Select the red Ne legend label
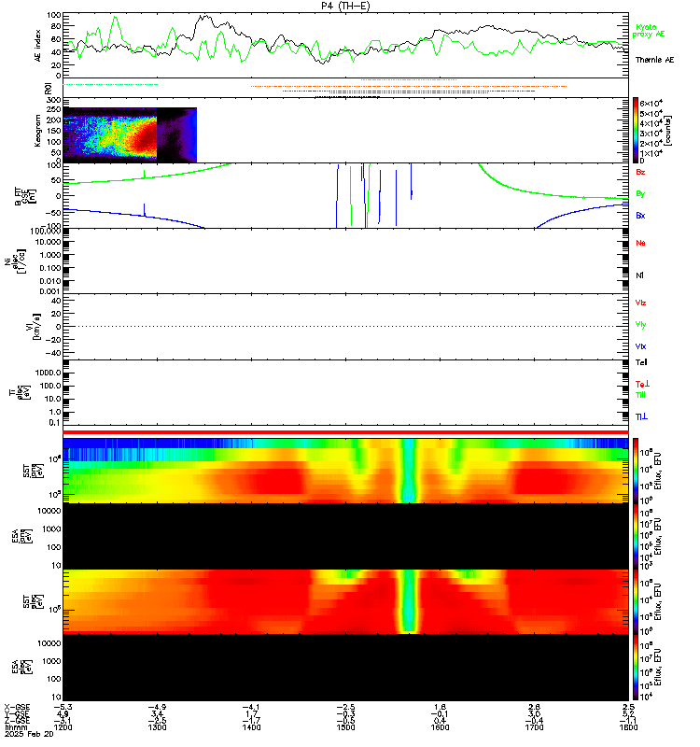The height and width of the screenshot is (747, 700). click(x=640, y=243)
